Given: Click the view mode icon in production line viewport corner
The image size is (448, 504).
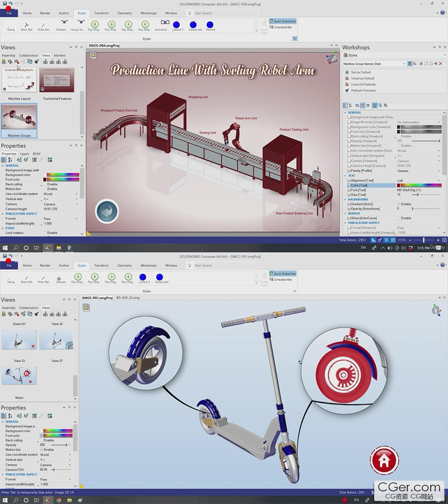Looking at the screenshot, I should click(x=93, y=55).
